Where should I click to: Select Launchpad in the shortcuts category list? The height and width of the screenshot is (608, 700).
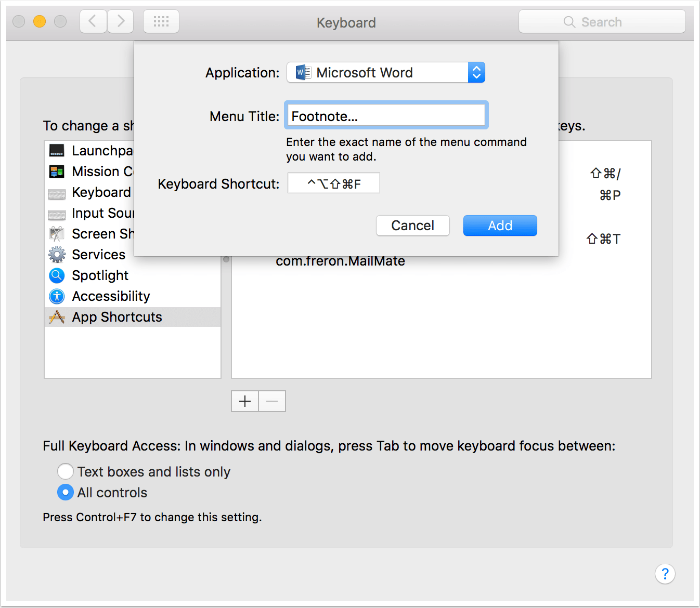coord(90,151)
